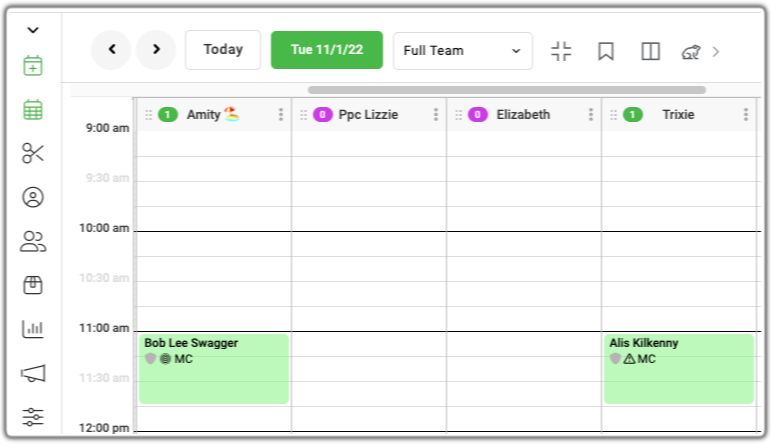
Task: Open the products box icon
Action: click(x=33, y=285)
